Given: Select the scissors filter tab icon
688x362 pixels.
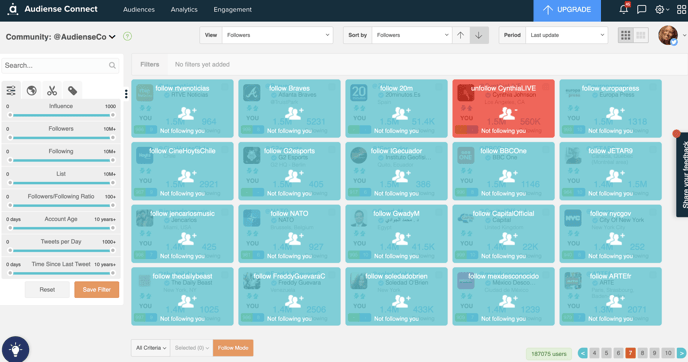Looking at the screenshot, I should pyautogui.click(x=52, y=90).
